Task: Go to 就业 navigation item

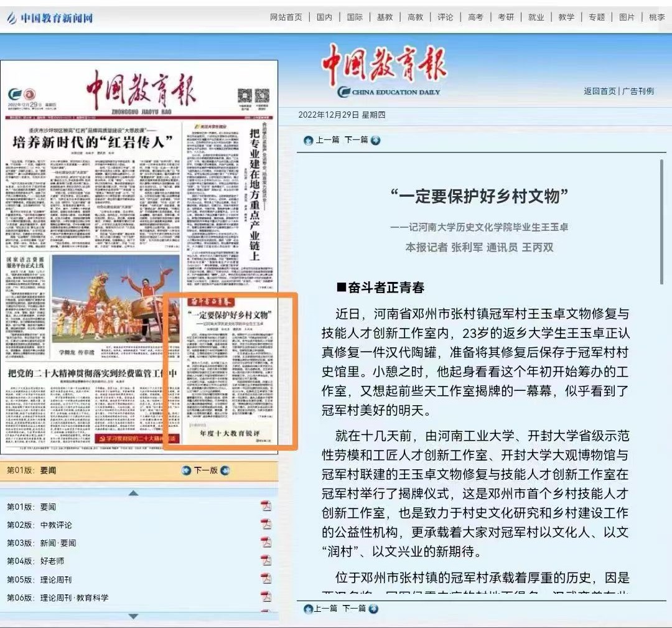Action: pyautogui.click(x=536, y=17)
